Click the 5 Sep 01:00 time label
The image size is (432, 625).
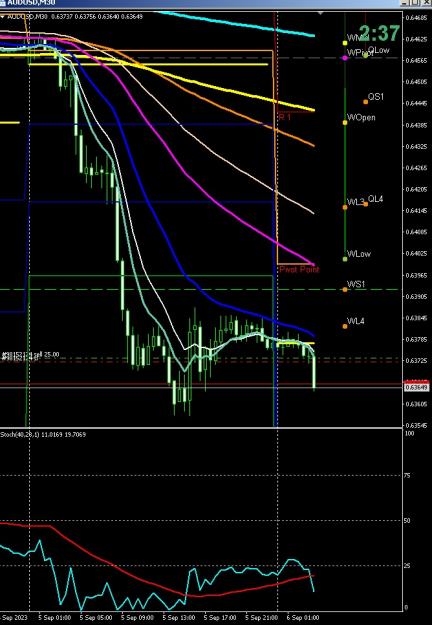(x=55, y=617)
